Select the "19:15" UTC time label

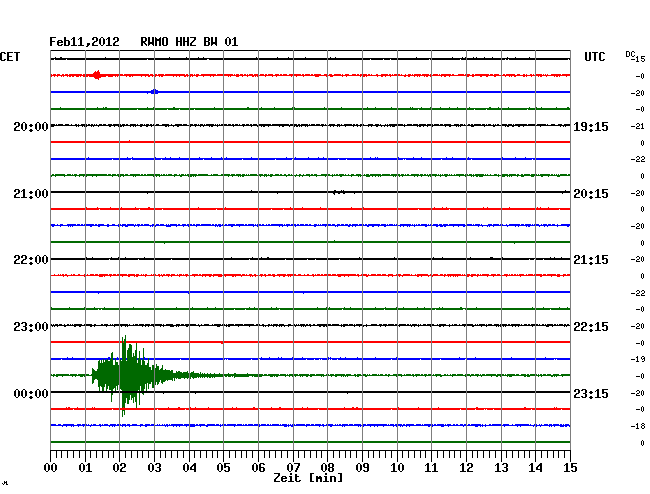point(591,126)
